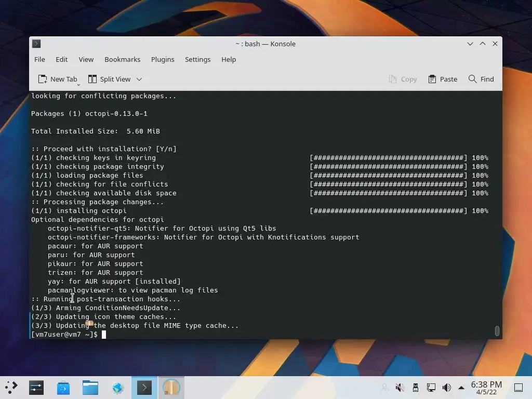532x399 pixels.
Task: Click 'Optional dependencies for octopi' line
Action: tap(97, 220)
